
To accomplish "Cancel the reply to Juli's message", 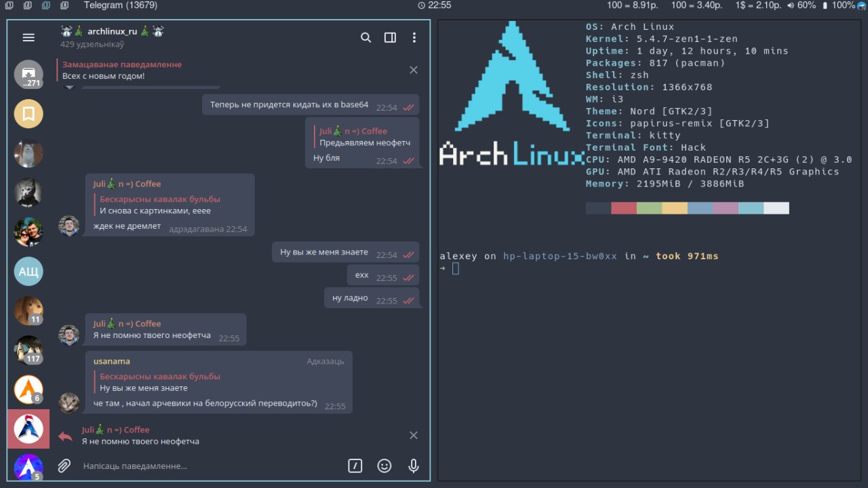I will tap(414, 435).
